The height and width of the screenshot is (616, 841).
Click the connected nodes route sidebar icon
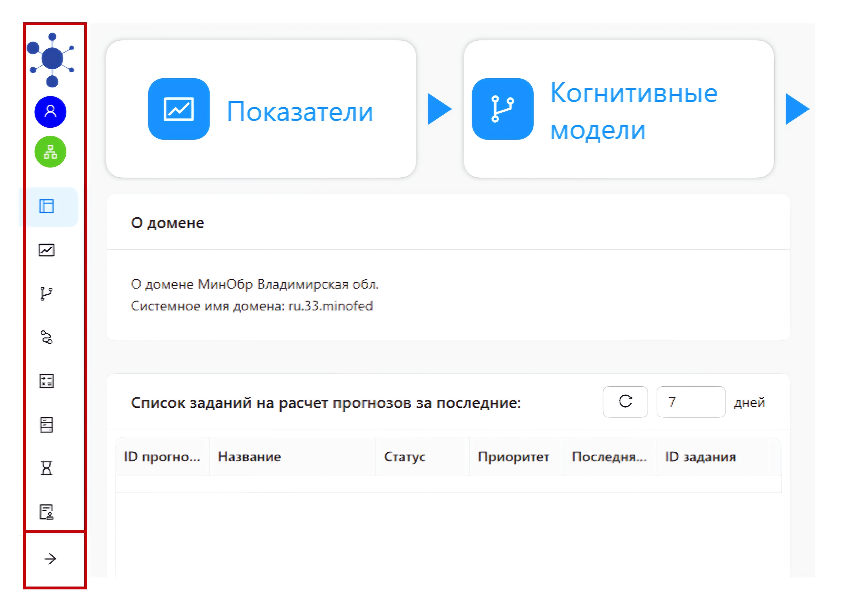click(x=47, y=337)
